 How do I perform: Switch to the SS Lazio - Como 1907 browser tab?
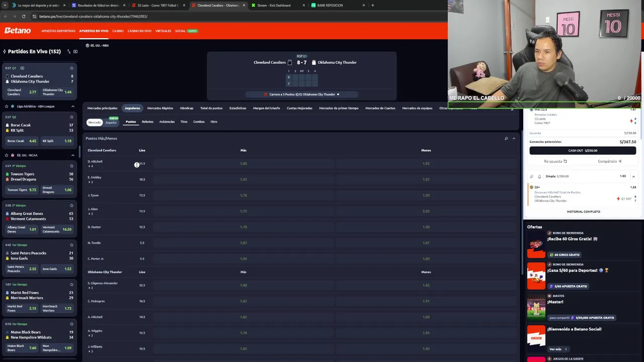tap(158, 6)
